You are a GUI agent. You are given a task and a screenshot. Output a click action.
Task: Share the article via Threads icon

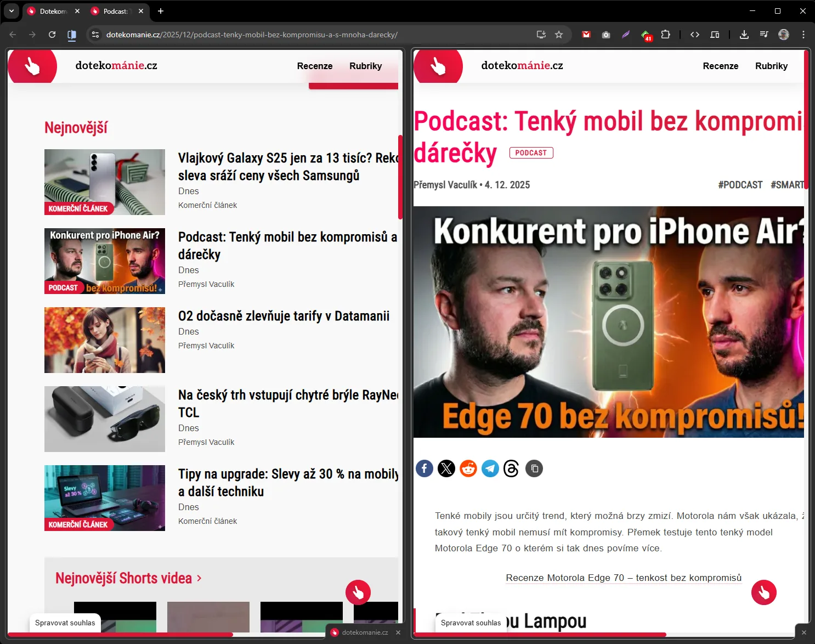tap(511, 468)
